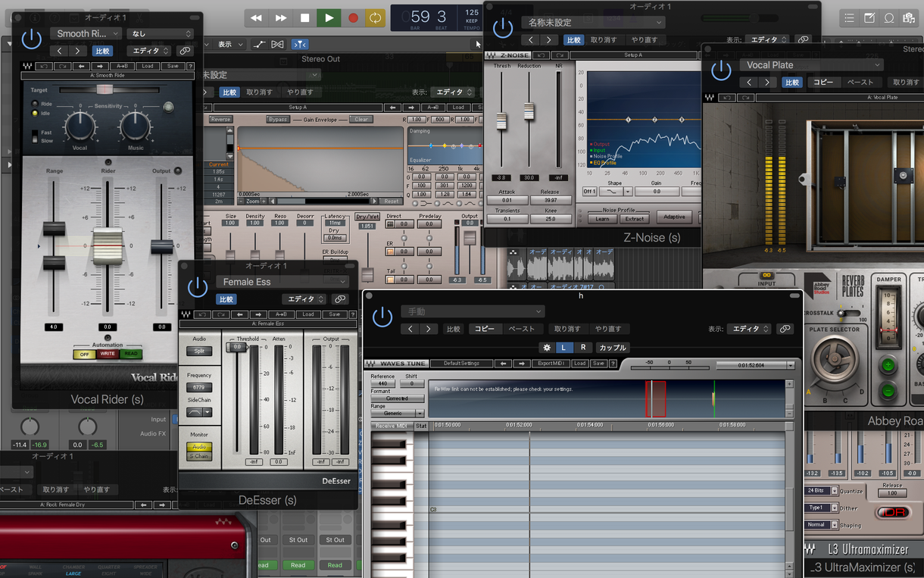Click Export MIDI button in Waves Tune
The image size is (924, 578).
(551, 364)
